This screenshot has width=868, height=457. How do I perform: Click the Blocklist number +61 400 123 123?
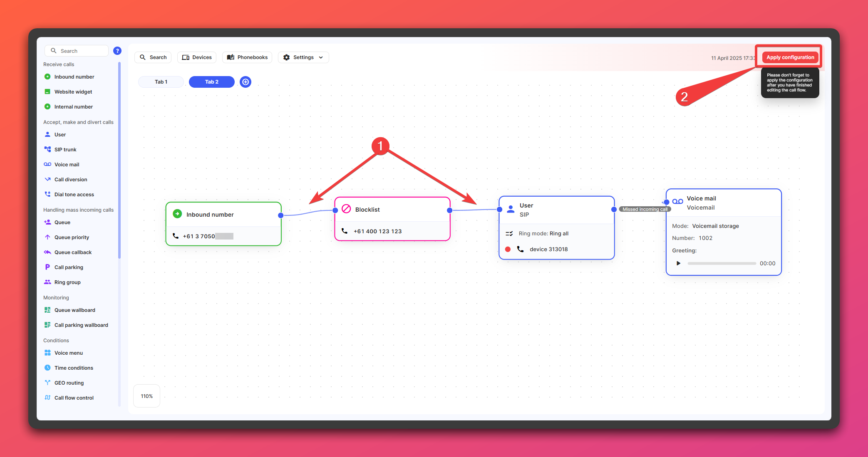click(x=377, y=231)
